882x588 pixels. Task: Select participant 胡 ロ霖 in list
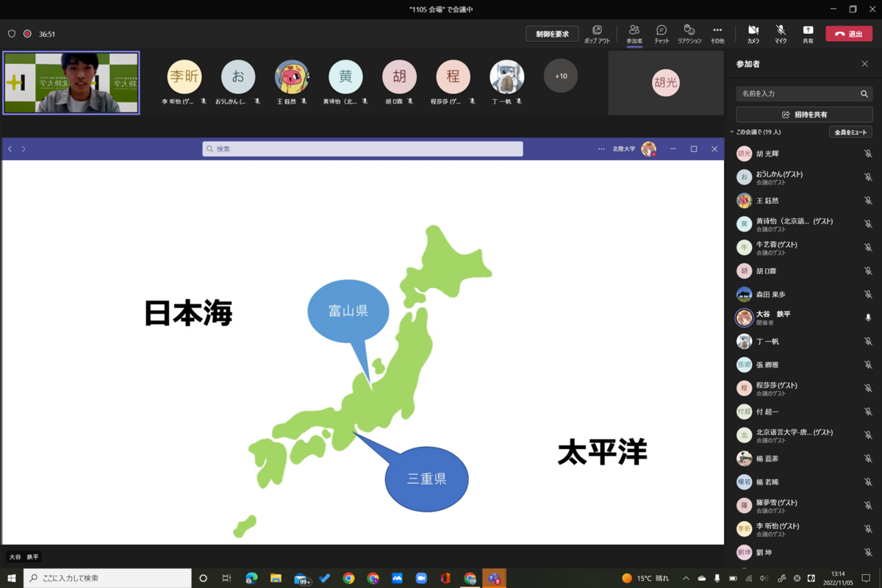click(804, 271)
